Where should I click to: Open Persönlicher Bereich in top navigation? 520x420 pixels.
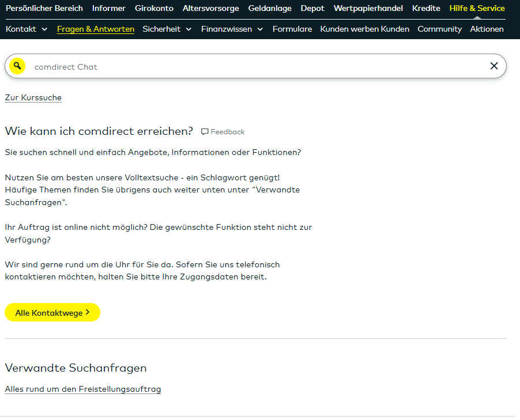(x=44, y=8)
